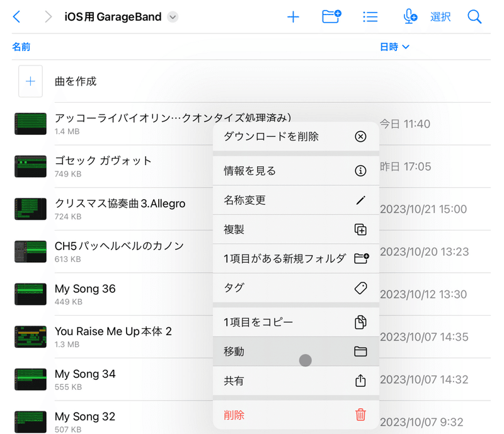Sort by the 名前 column header

[21, 47]
